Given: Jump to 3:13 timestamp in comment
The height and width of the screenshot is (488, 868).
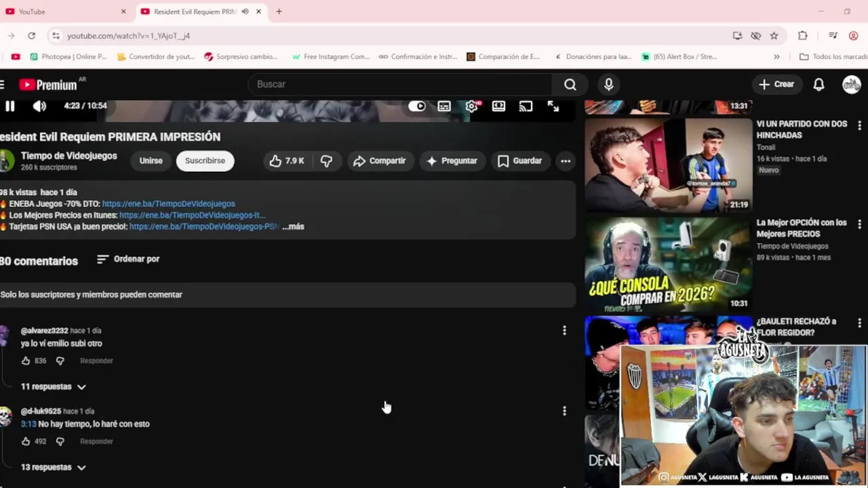Looking at the screenshot, I should (28, 424).
